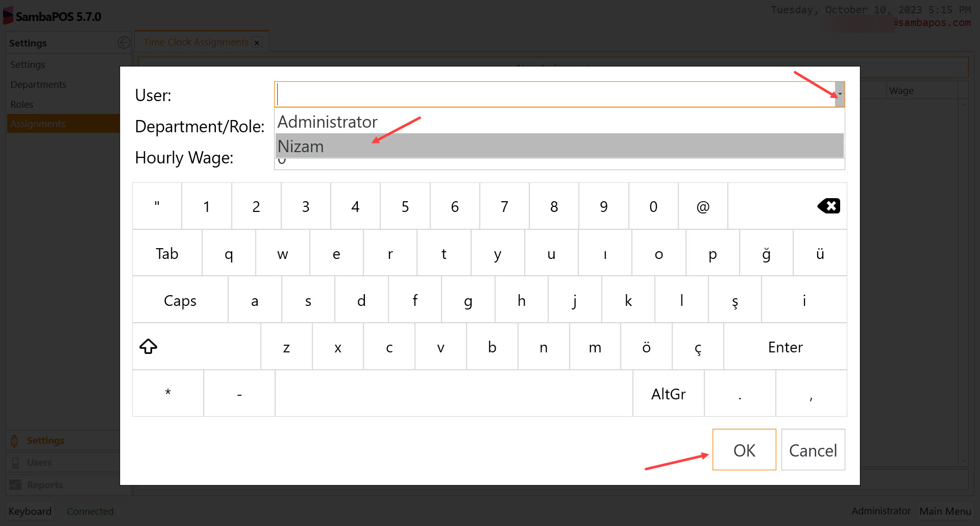This screenshot has height=526, width=980.
Task: Open the Users section via its icon
Action: coord(16,462)
